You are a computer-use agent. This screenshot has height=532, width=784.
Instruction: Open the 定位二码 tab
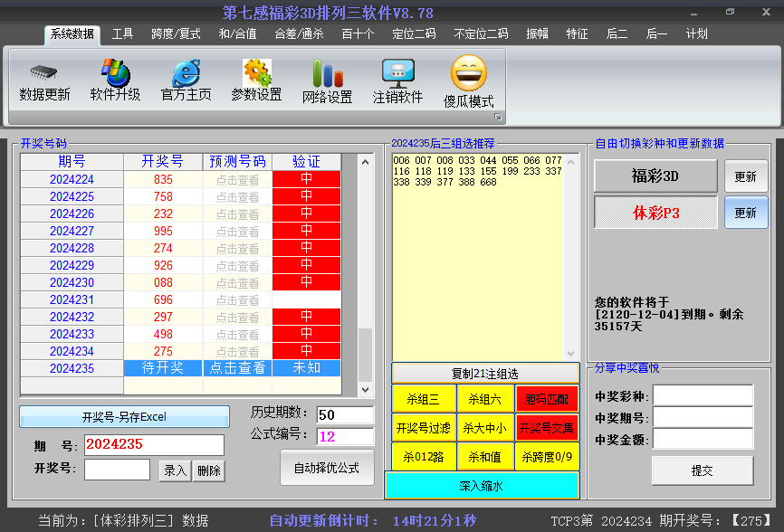click(x=414, y=34)
